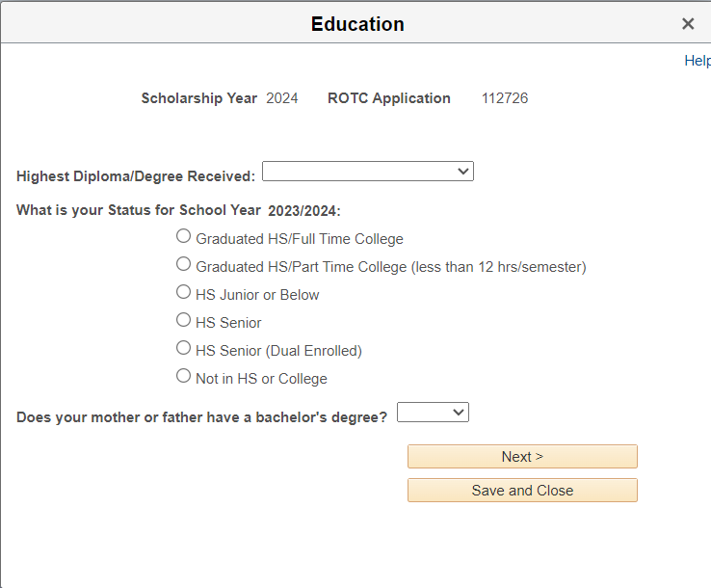The height and width of the screenshot is (588, 711).
Task: Click the Scholarship Year label
Action: (x=199, y=98)
